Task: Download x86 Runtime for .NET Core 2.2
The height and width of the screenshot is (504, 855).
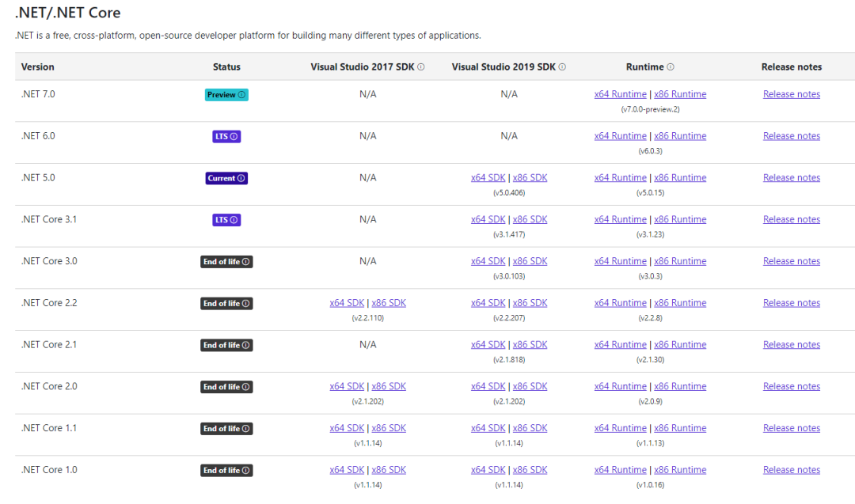Action: [680, 303]
